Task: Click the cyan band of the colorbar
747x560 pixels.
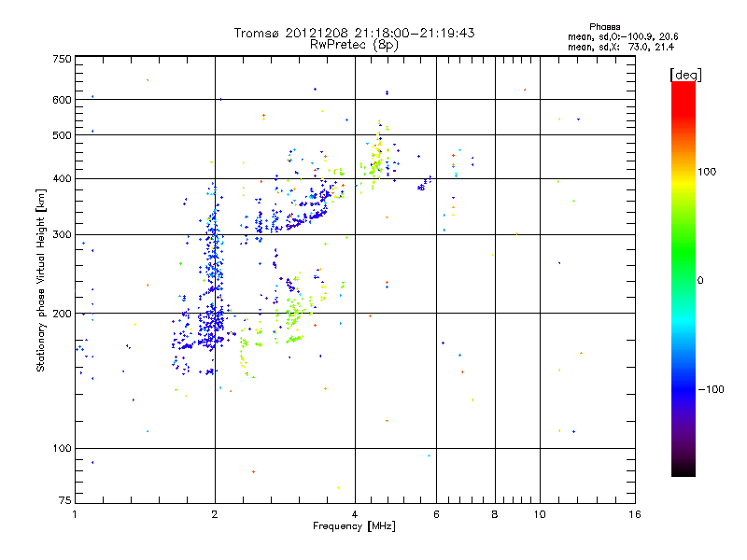Action: click(684, 324)
